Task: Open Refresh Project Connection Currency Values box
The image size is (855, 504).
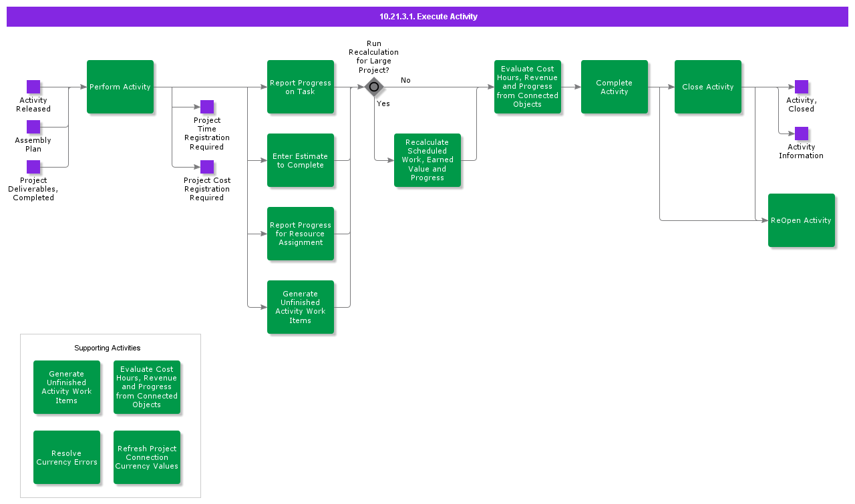Action: 147,457
